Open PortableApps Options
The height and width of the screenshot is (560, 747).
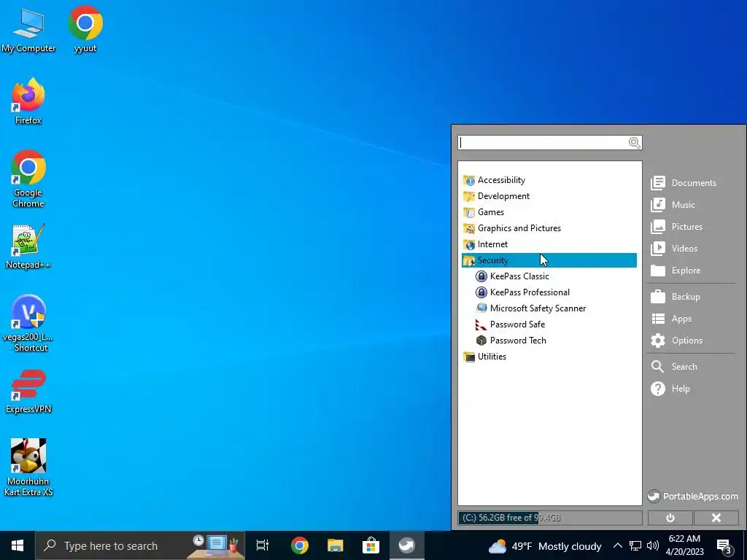coord(677,341)
